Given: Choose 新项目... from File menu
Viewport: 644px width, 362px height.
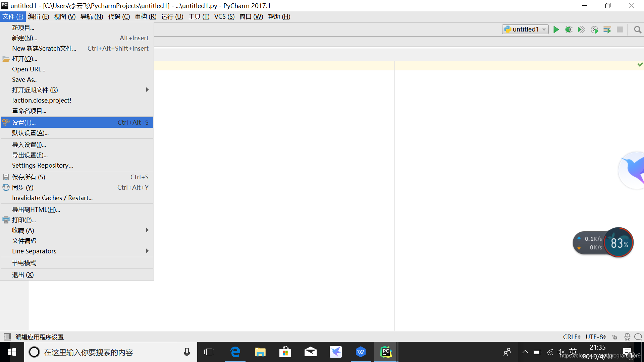Looking at the screenshot, I should click(77, 27).
